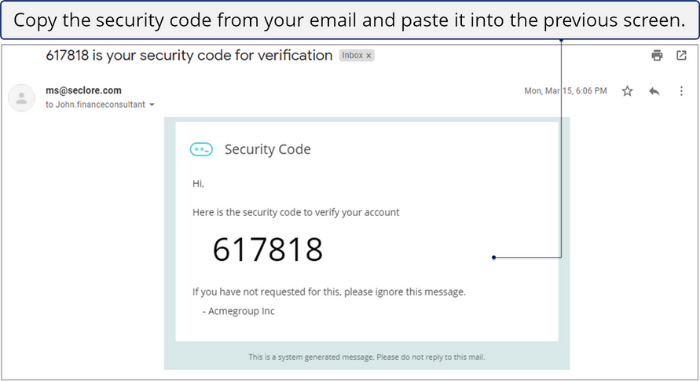Click the password icon beside Security Code
This screenshot has height=381, width=700.
[201, 149]
